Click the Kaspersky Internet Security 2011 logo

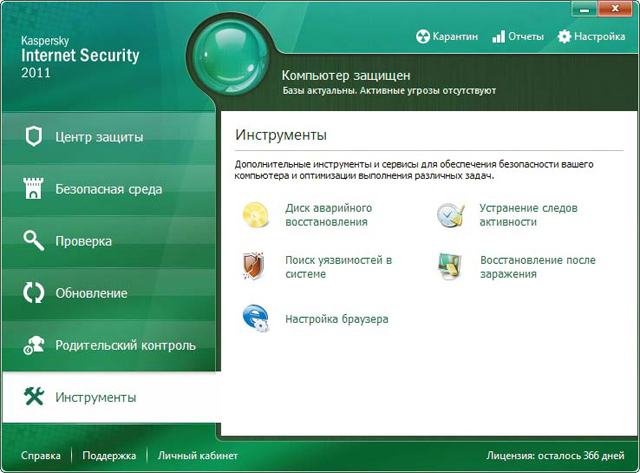pyautogui.click(x=80, y=57)
